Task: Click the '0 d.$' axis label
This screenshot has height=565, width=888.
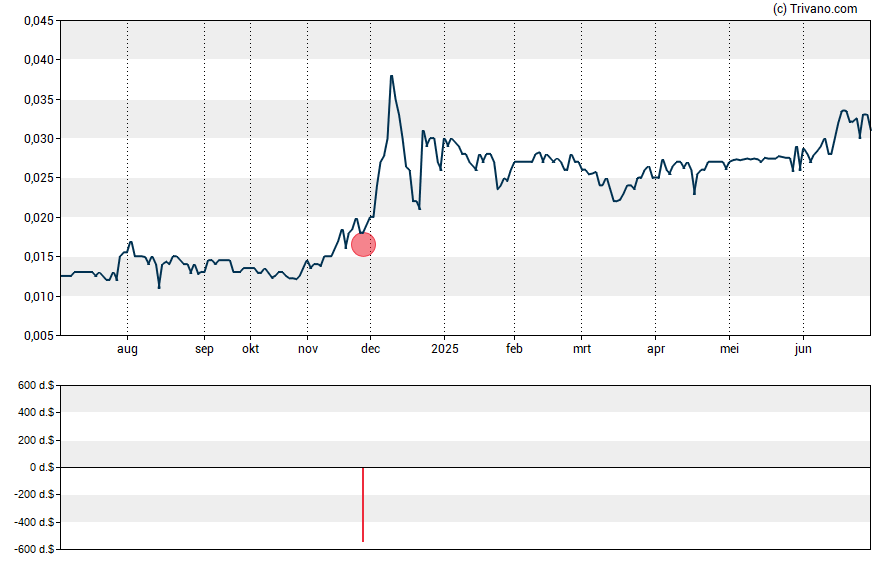Action: pos(42,468)
